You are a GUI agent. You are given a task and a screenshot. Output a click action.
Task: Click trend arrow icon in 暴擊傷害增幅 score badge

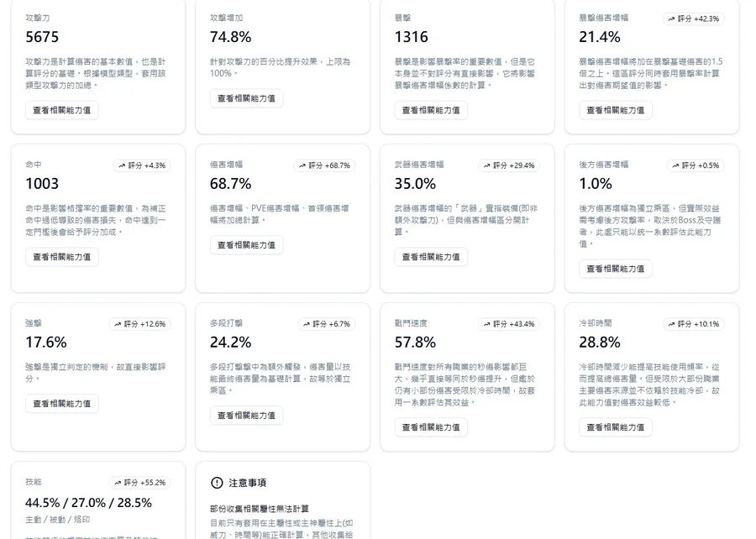[672, 18]
